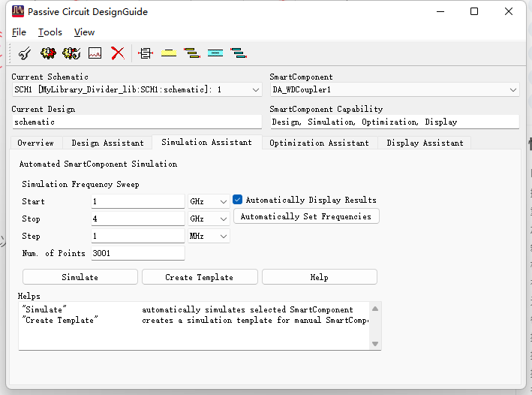Switch to the Optimization Assistant tab
532x395 pixels.
[319, 143]
